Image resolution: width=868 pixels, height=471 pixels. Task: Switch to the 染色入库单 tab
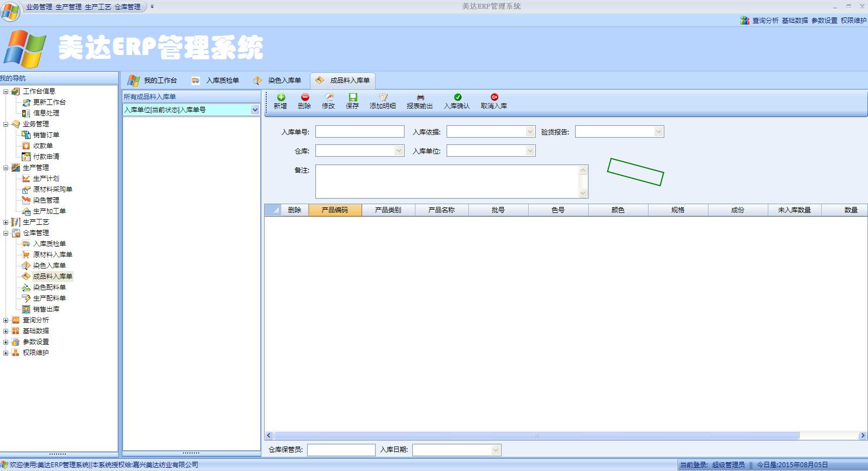click(x=278, y=81)
